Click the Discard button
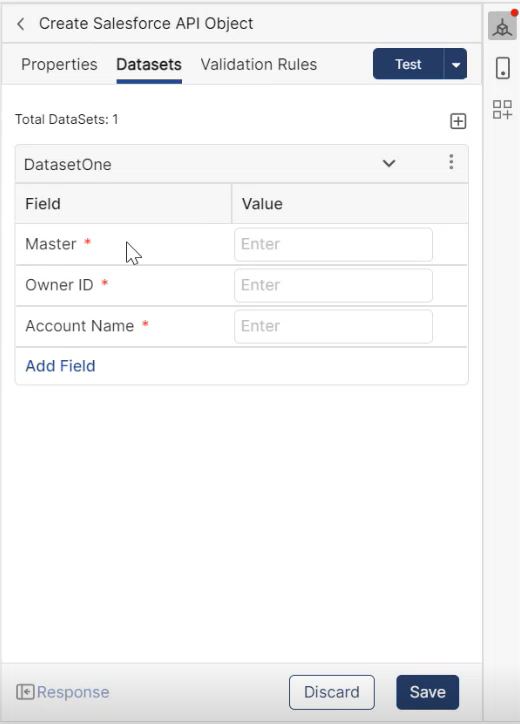Image resolution: width=520 pixels, height=724 pixels. 332,692
